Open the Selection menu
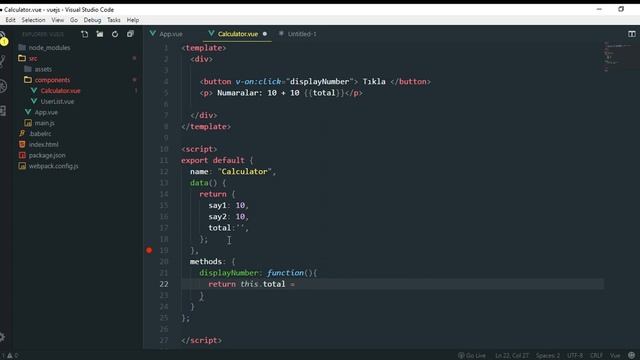This screenshot has height=360, width=640. pos(33,20)
